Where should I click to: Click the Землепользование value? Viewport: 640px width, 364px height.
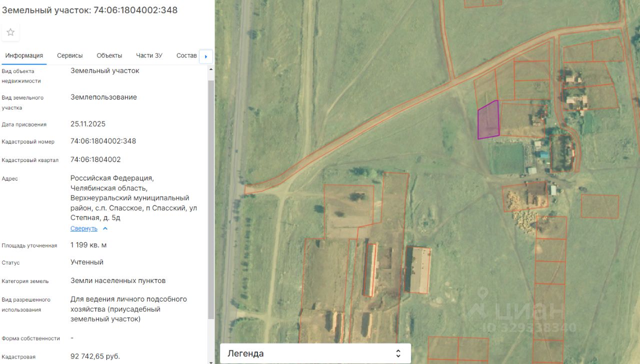pyautogui.click(x=103, y=97)
